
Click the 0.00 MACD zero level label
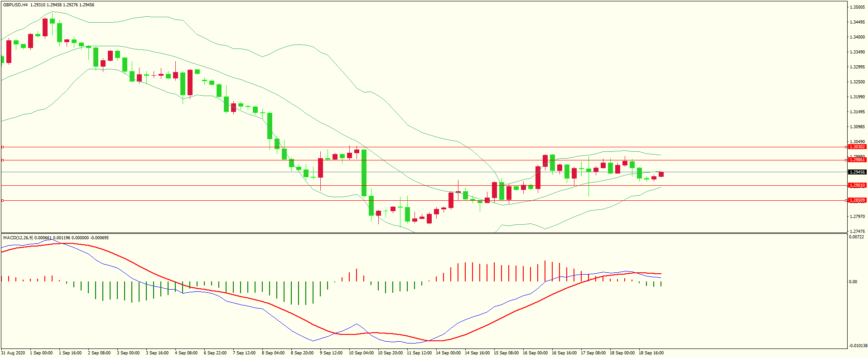click(853, 282)
